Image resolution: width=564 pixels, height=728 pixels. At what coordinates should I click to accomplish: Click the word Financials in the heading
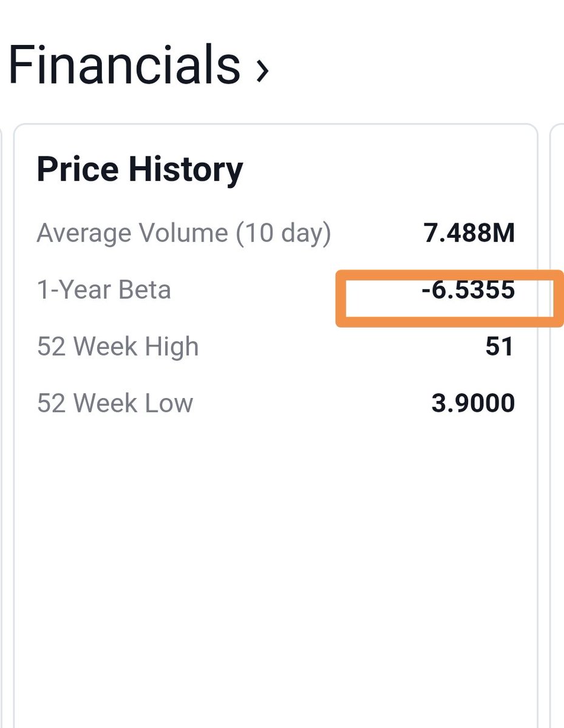pyautogui.click(x=124, y=65)
